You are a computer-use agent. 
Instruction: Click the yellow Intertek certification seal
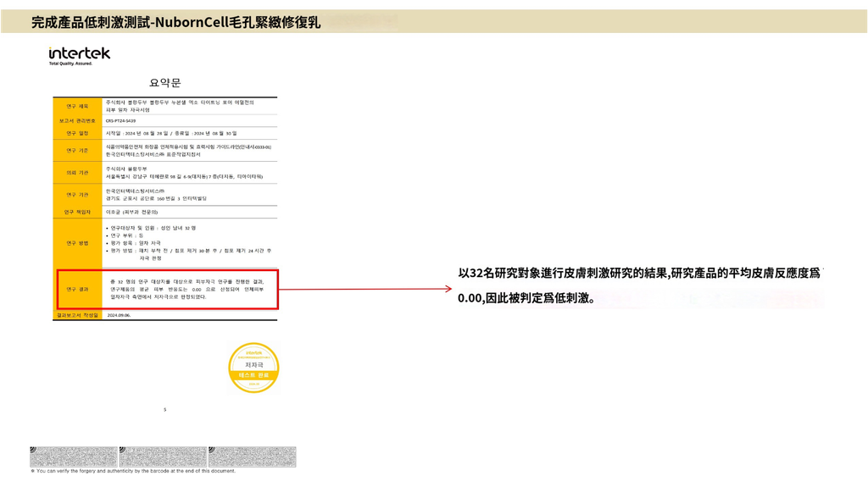pyautogui.click(x=253, y=367)
